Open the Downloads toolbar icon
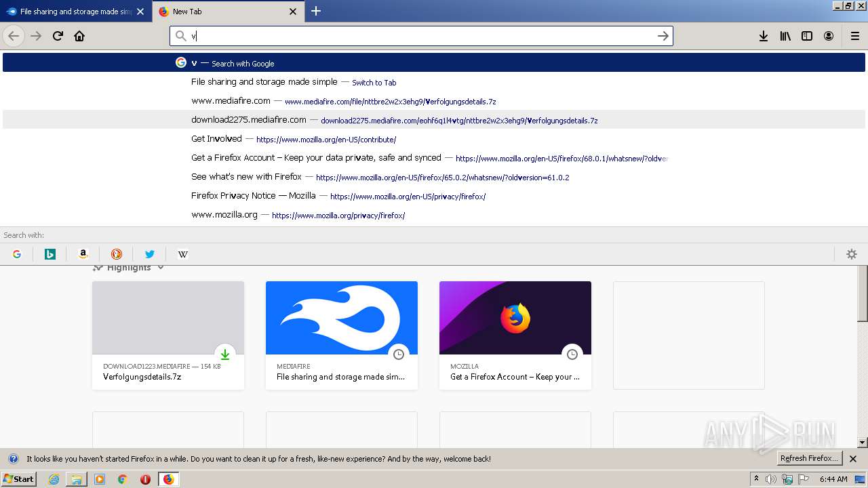 tap(764, 36)
